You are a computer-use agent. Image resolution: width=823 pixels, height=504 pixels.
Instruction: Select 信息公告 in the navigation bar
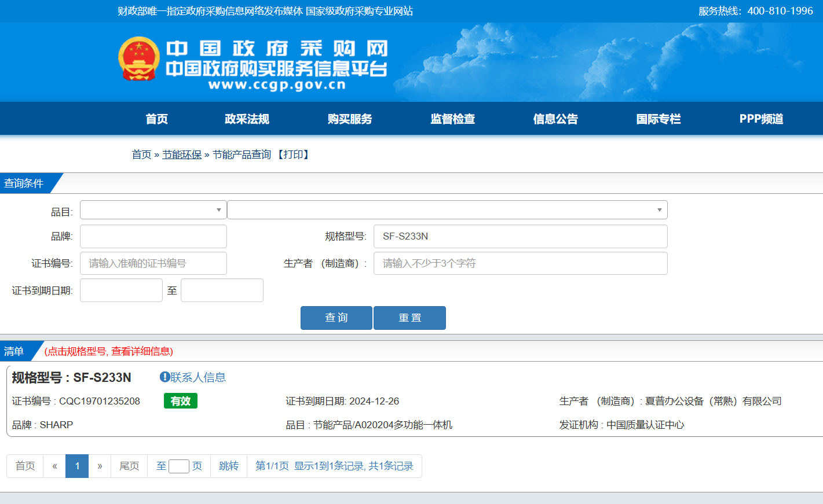coord(555,119)
